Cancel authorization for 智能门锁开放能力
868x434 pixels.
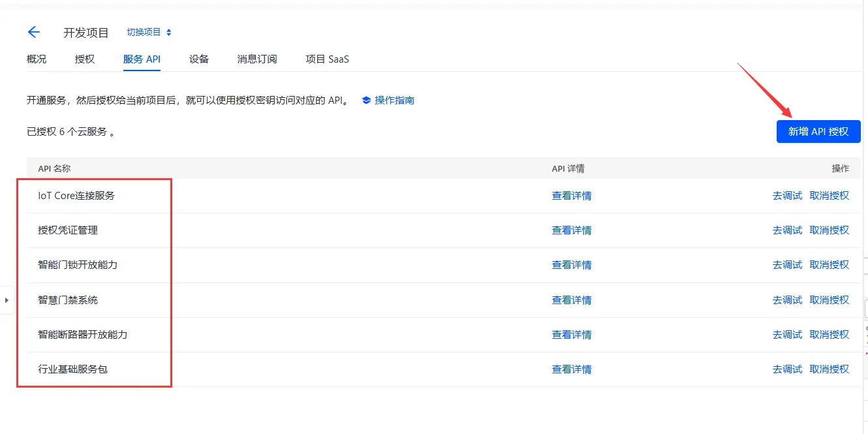(x=829, y=264)
